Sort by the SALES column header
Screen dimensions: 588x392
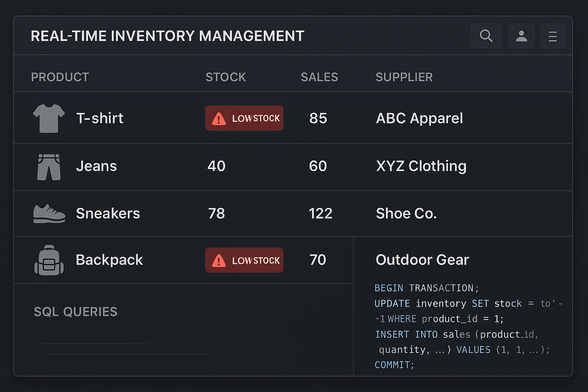tap(320, 77)
